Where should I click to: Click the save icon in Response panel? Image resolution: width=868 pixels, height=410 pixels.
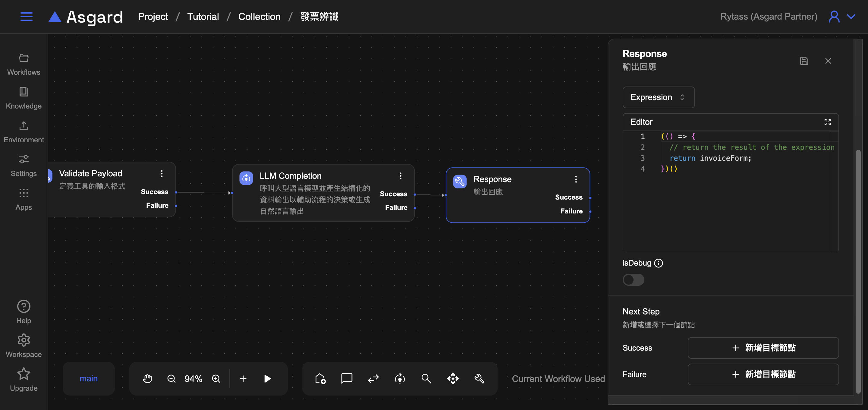tap(804, 61)
